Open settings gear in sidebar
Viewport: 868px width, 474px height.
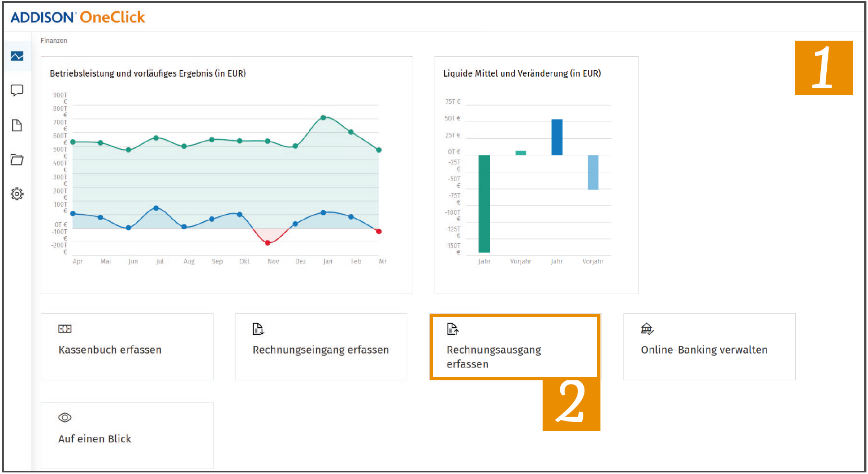[17, 194]
